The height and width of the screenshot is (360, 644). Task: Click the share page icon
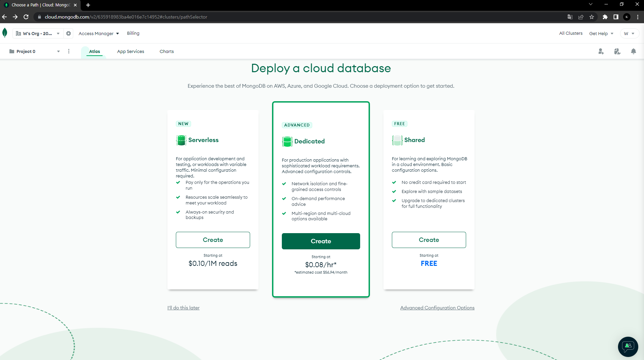click(x=581, y=17)
